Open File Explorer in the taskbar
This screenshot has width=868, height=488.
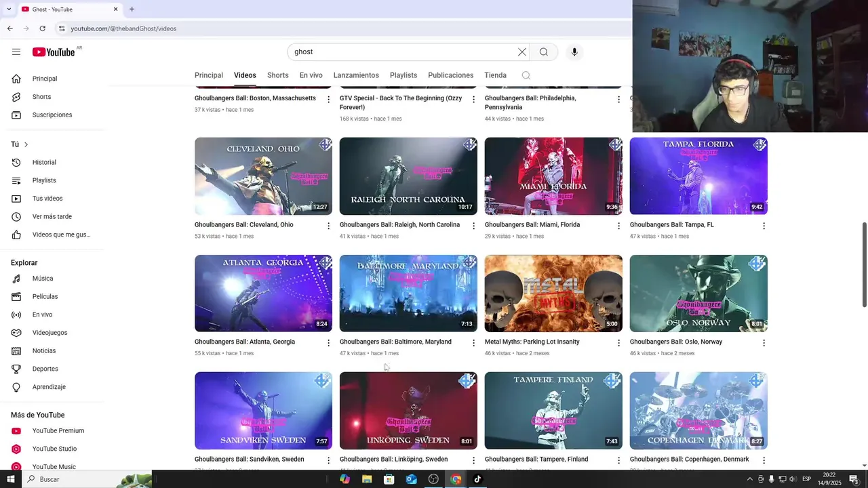(367, 479)
